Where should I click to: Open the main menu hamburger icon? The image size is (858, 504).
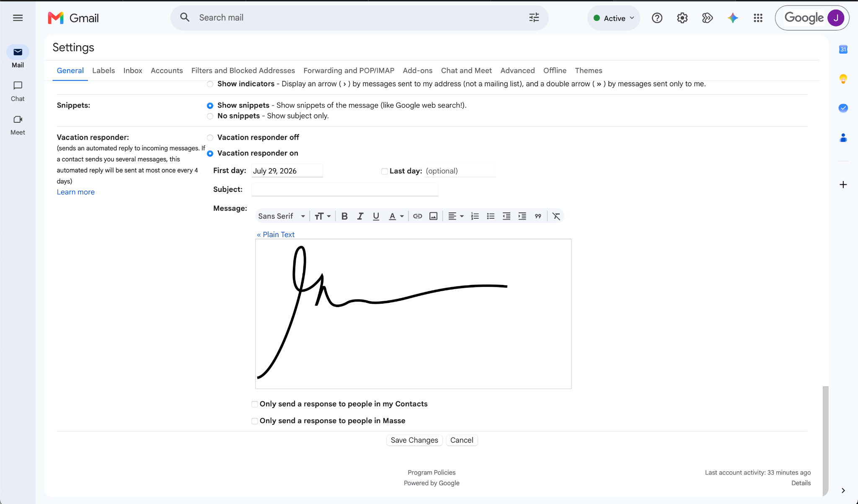(18, 18)
